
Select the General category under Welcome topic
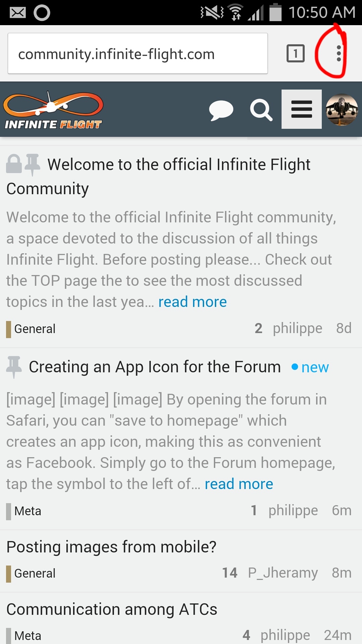pyautogui.click(x=35, y=329)
